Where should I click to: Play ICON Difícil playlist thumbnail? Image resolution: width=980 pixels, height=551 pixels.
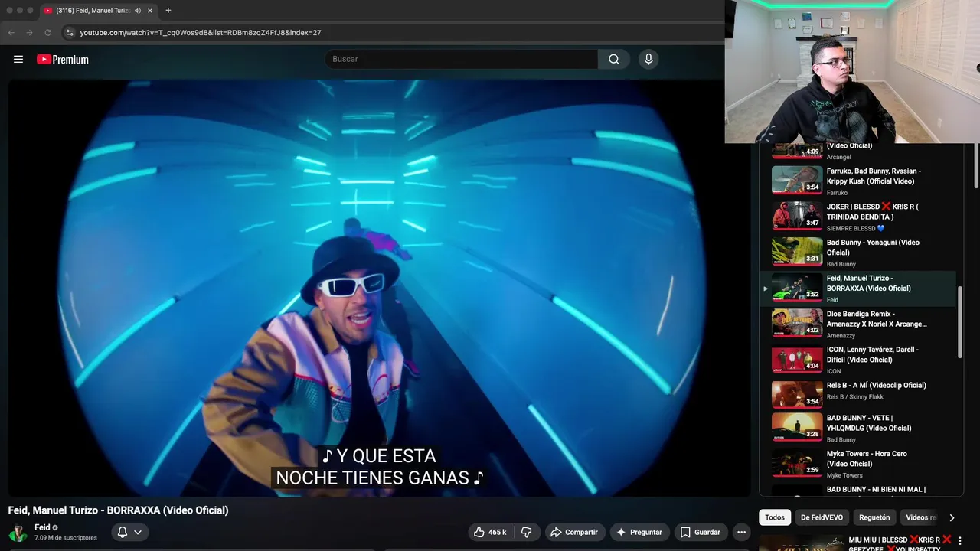point(797,359)
